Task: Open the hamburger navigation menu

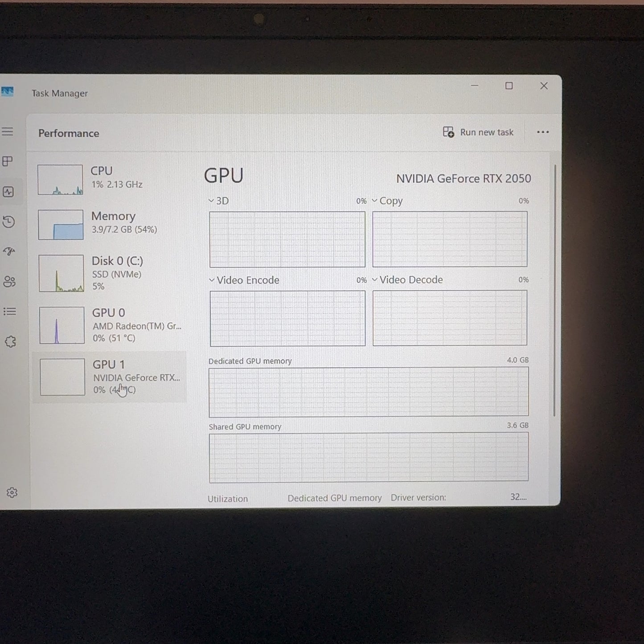Action: click(8, 131)
